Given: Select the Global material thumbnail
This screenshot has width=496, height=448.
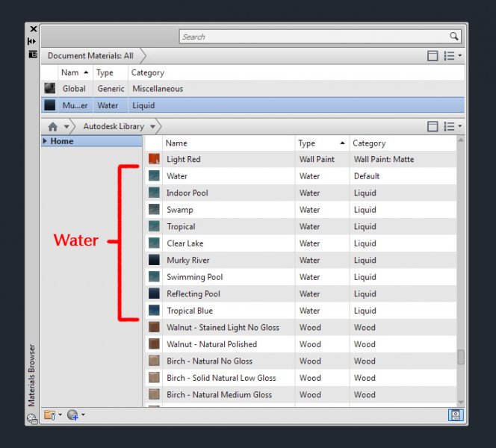Looking at the screenshot, I should click(49, 88).
